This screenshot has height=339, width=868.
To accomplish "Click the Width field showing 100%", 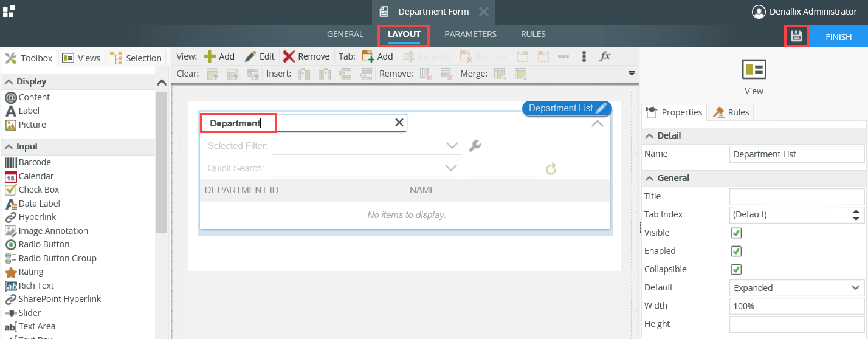I will point(797,306).
